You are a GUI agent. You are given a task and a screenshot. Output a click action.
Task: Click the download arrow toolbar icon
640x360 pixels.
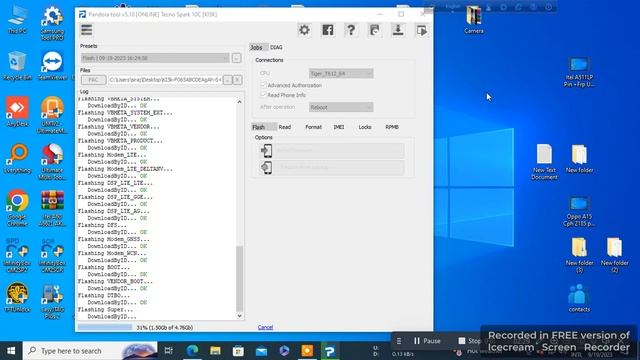coord(398,30)
